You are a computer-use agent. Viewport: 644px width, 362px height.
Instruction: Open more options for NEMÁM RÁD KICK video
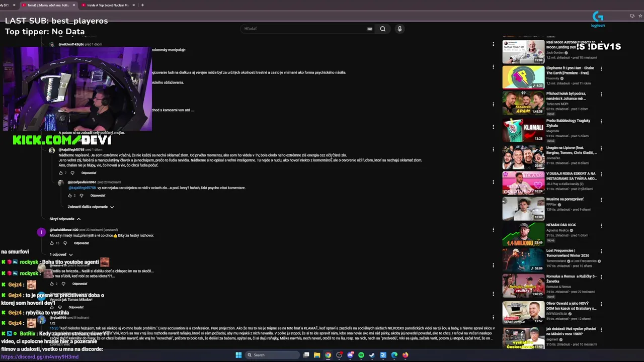pyautogui.click(x=601, y=225)
